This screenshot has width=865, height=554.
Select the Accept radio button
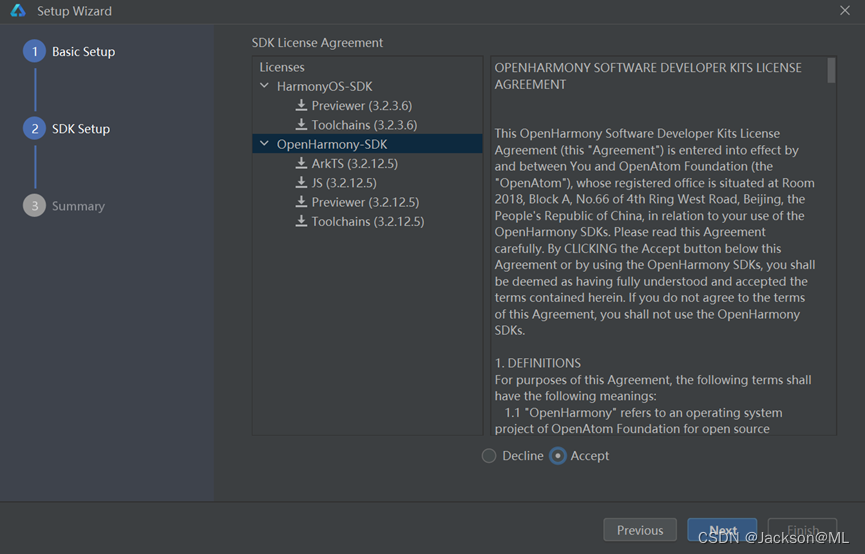[x=558, y=456]
